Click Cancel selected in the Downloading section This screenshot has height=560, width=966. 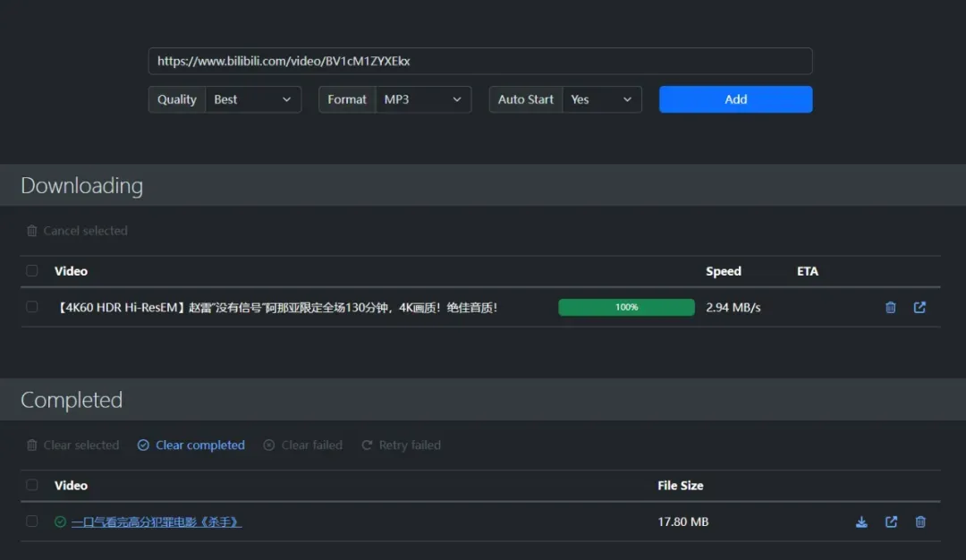pos(85,231)
